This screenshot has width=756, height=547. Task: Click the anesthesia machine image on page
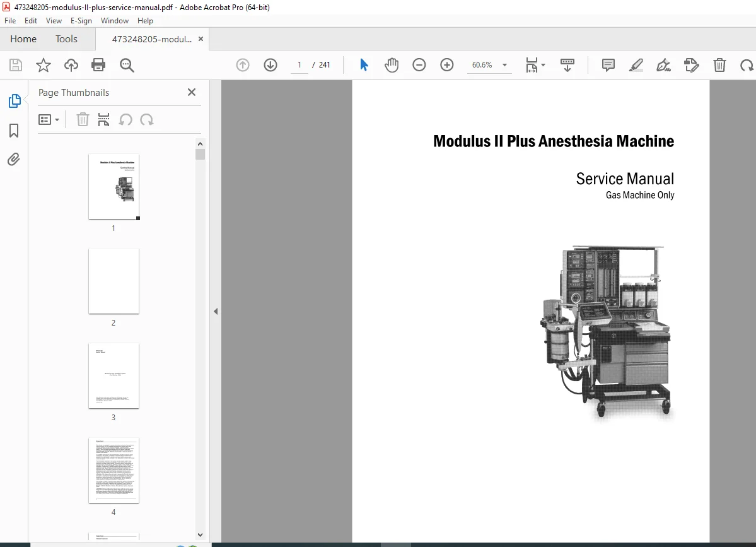tap(607, 333)
